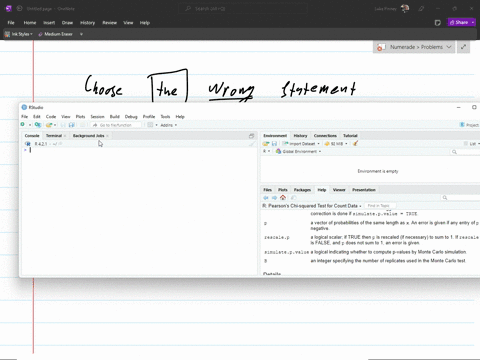Go back in the Help pane with left arrow
Viewport: 480px width, 360px height.
pyautogui.click(x=266, y=198)
